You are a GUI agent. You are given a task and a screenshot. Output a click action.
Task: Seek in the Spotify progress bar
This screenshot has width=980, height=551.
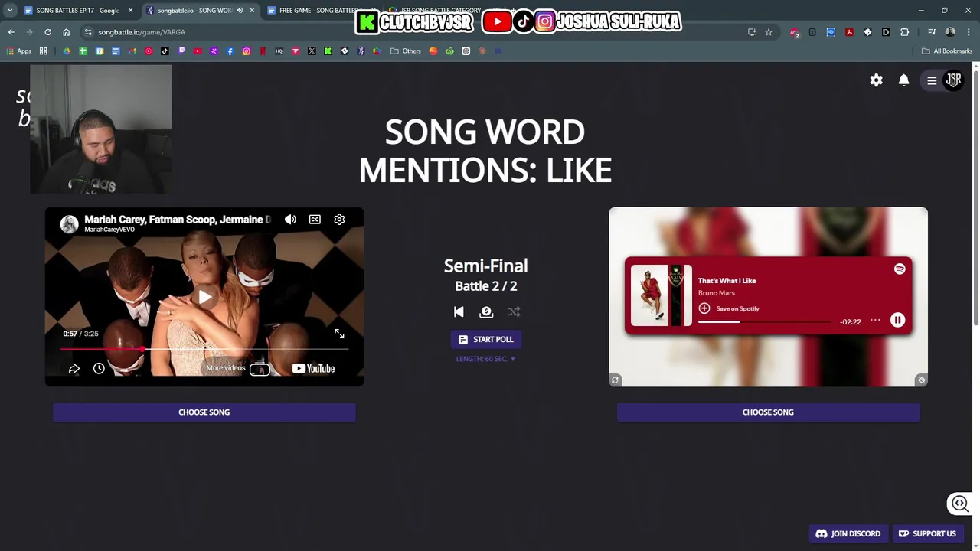pos(764,321)
